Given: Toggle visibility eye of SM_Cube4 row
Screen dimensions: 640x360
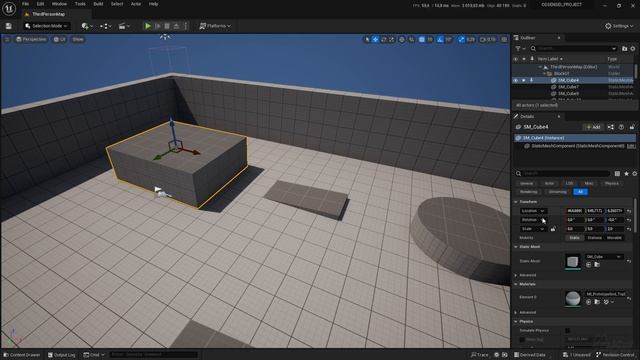Looking at the screenshot, I should (x=516, y=80).
